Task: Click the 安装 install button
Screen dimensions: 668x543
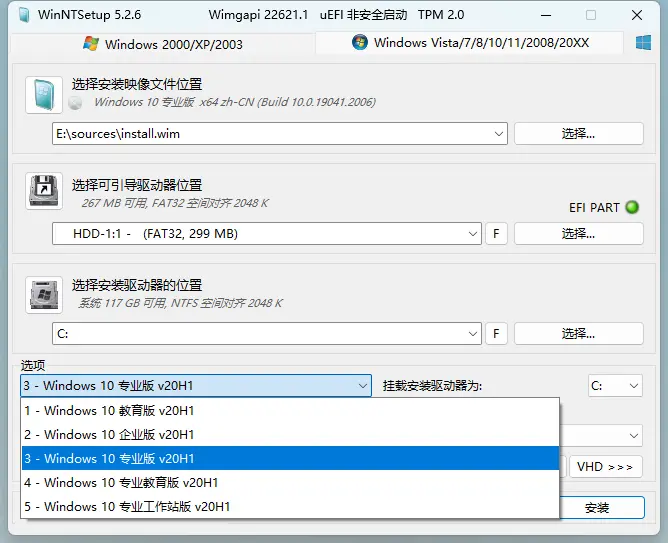Action: coord(602,508)
